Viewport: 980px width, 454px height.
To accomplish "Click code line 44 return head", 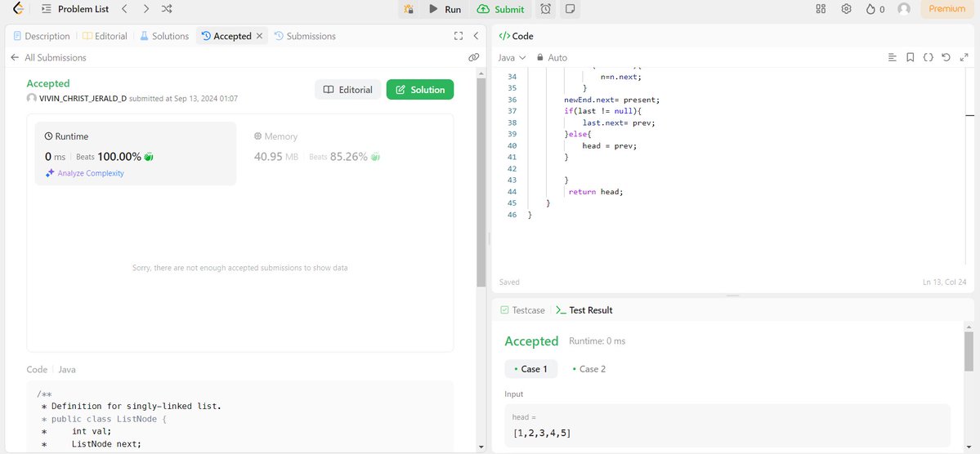I will [596, 192].
